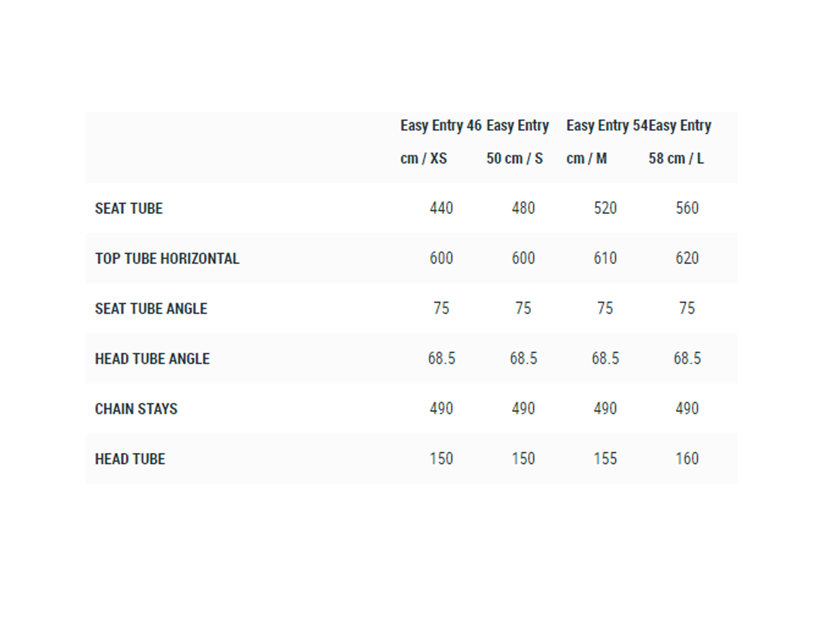Select seat tube value 520
Screen dimensions: 840x630
click(x=605, y=208)
